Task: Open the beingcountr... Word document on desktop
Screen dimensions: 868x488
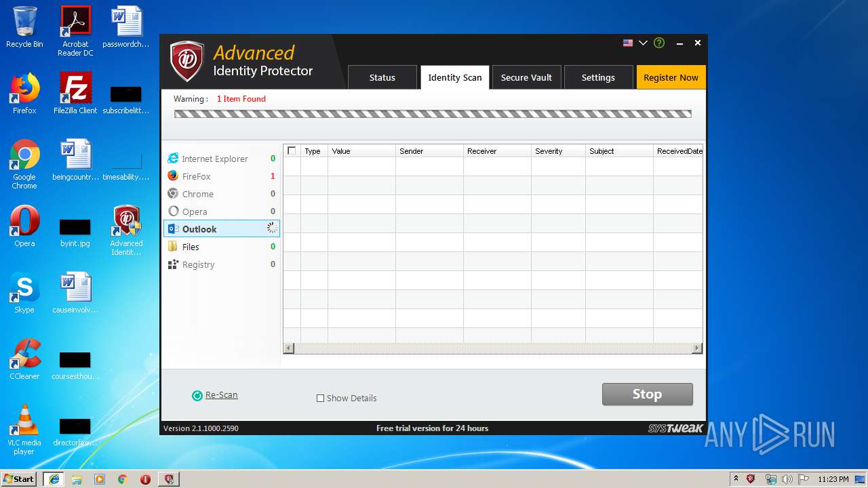Action: coord(75,159)
